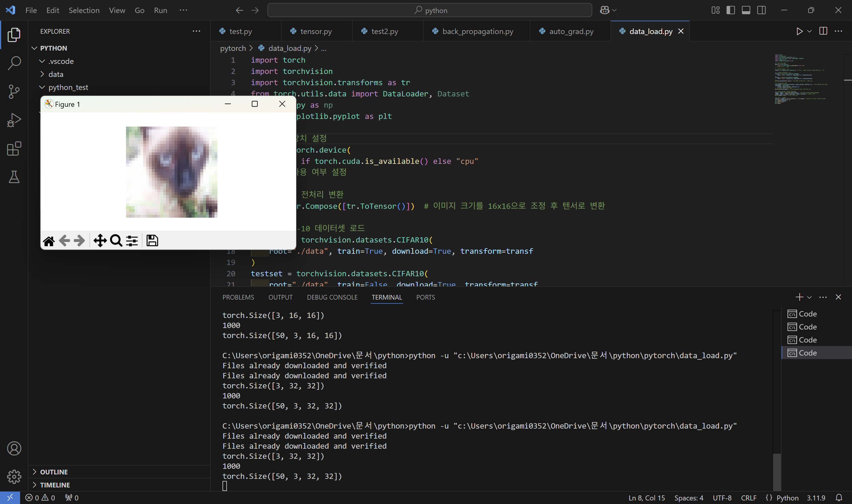Open matplotlib Configure subplots sliders icon
Image resolution: width=852 pixels, height=504 pixels.
132,240
